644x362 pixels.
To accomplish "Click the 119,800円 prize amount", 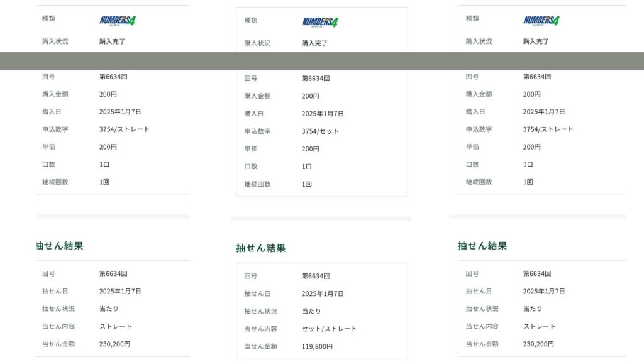I will (x=317, y=346).
